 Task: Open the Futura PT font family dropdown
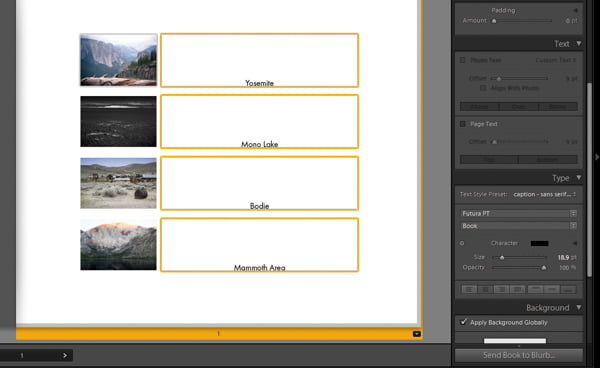point(519,213)
